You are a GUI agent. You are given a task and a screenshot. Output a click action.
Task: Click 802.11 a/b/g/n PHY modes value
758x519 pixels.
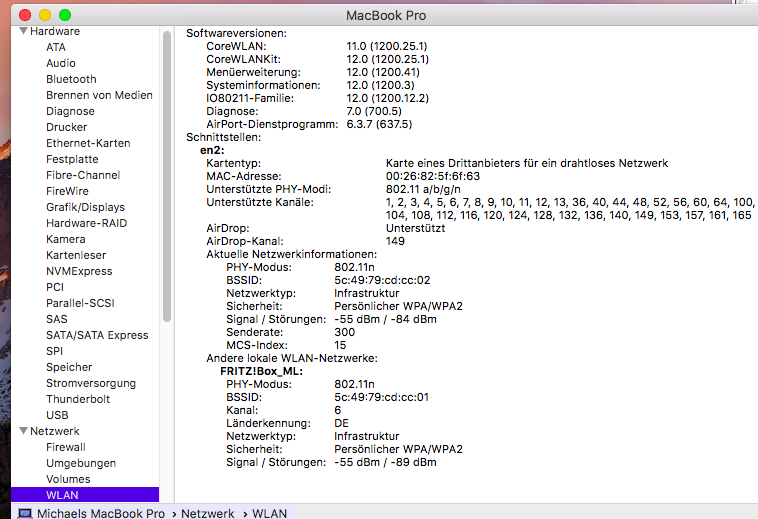coord(423,189)
